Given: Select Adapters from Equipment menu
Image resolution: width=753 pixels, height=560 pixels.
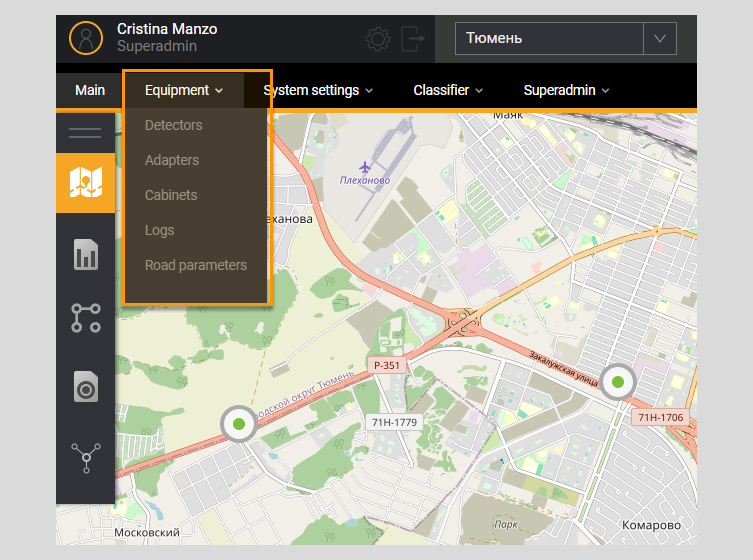Looking at the screenshot, I should (171, 160).
